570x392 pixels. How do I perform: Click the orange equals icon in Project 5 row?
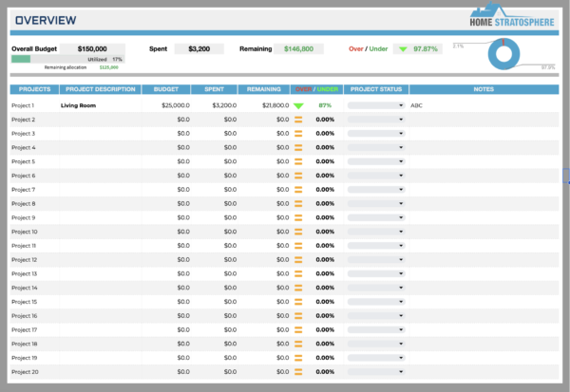(298, 161)
